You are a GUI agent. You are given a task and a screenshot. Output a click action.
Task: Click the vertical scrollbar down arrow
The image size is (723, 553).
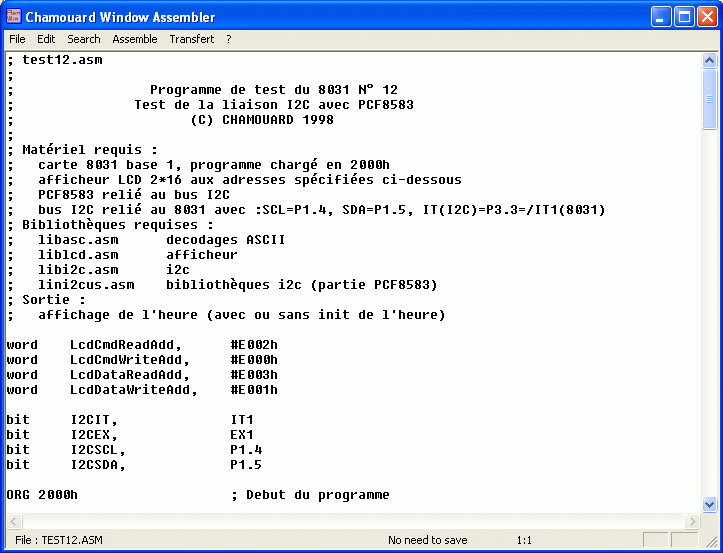710,504
